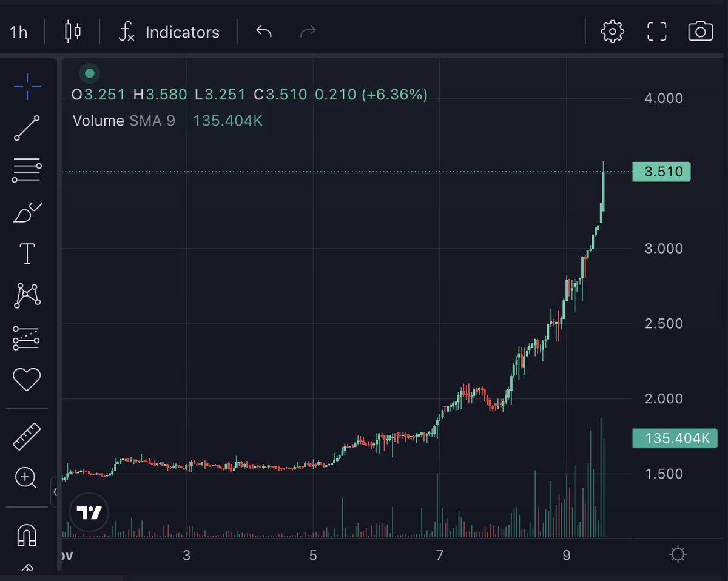Open the price scale settings gear
The width and height of the screenshot is (728, 581).
click(678, 554)
